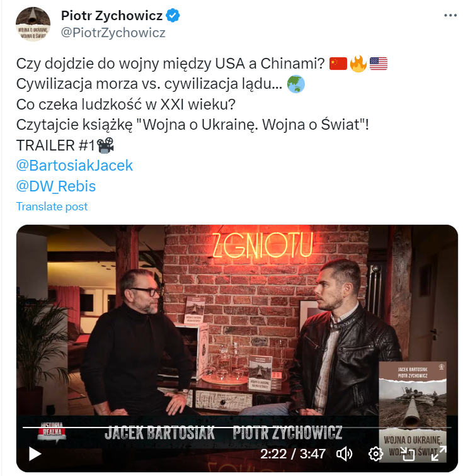
Task: Click the @PiotrZychowicz handle
Action: point(113,33)
